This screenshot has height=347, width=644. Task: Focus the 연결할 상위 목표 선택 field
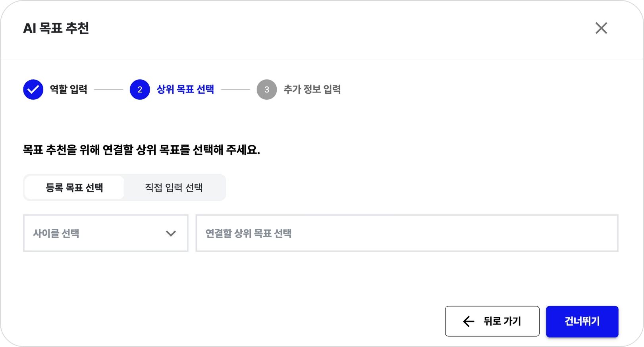407,233
